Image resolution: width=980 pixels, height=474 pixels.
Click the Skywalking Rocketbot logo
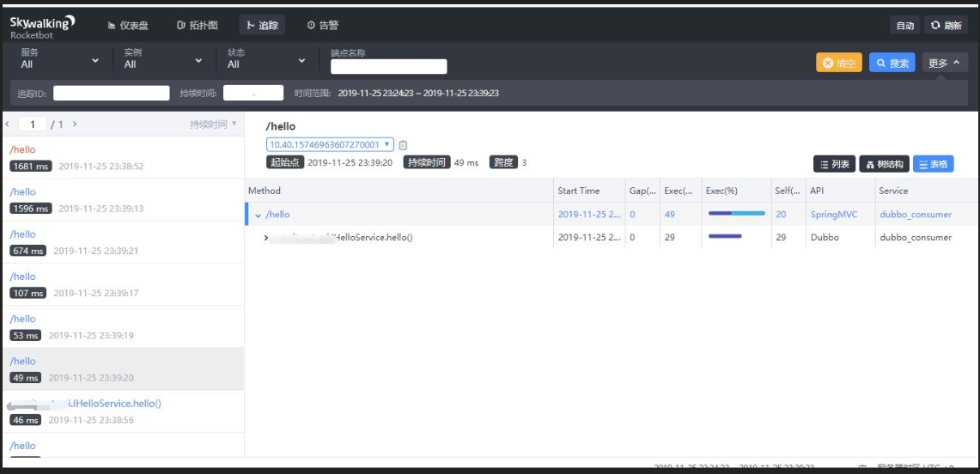[x=42, y=27]
